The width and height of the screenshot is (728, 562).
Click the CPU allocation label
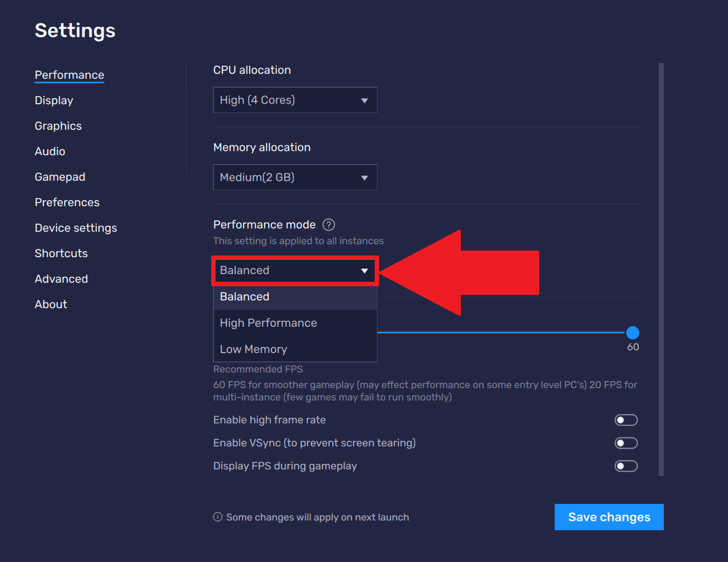coord(252,70)
